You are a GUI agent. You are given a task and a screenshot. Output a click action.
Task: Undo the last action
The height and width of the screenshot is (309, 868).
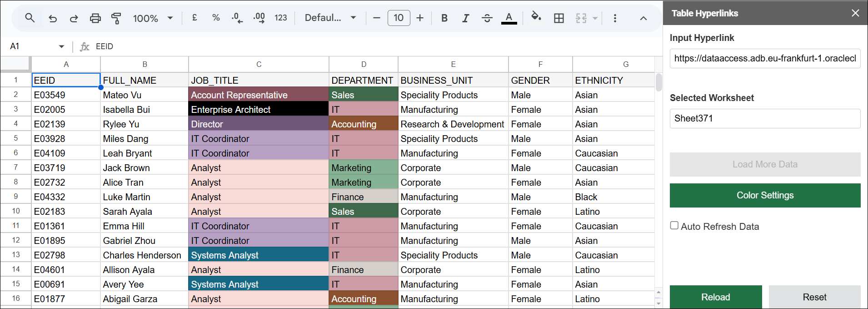(x=53, y=18)
